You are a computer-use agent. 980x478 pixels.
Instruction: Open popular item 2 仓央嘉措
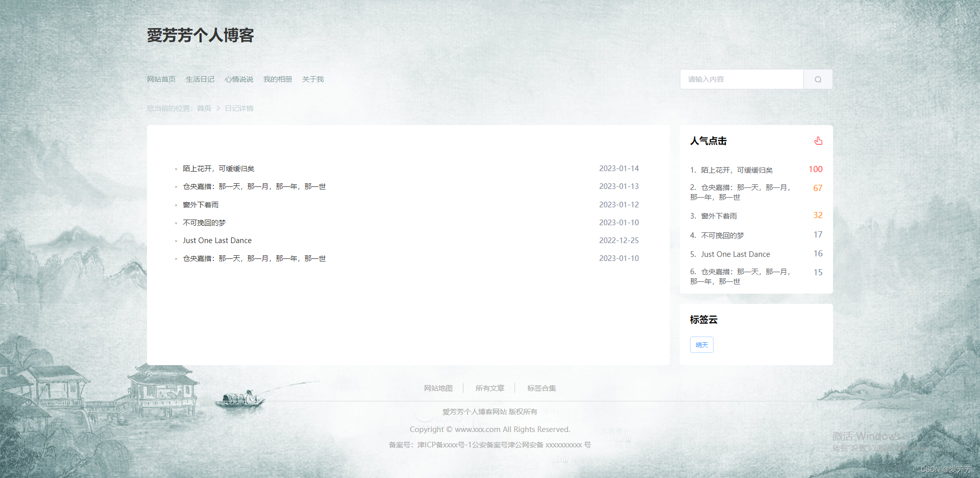[741, 192]
